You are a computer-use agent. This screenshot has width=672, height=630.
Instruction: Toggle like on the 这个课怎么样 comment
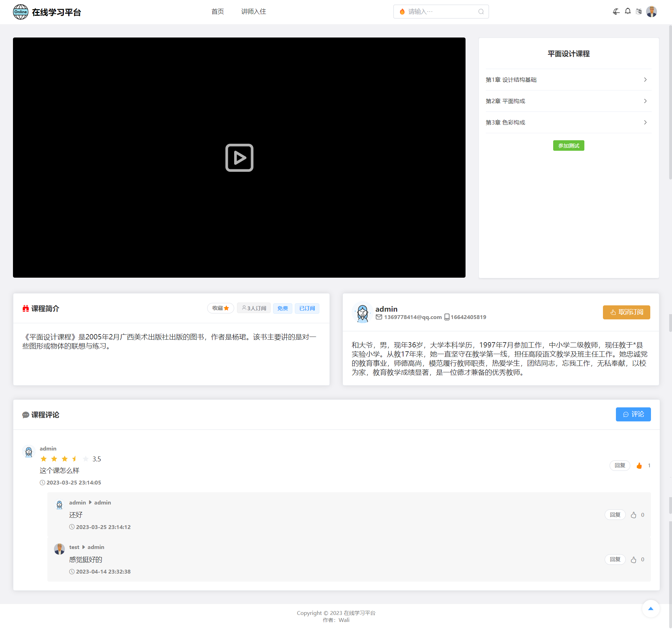point(639,466)
